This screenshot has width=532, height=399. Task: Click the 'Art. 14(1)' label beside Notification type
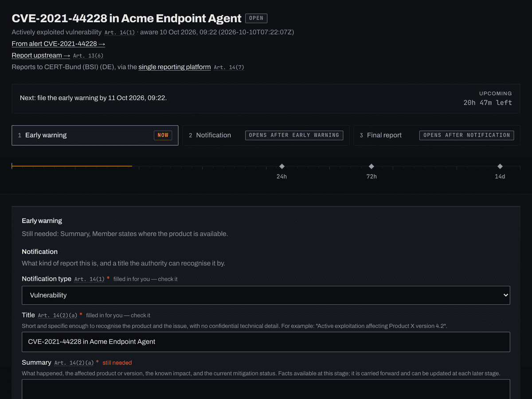[90, 279]
